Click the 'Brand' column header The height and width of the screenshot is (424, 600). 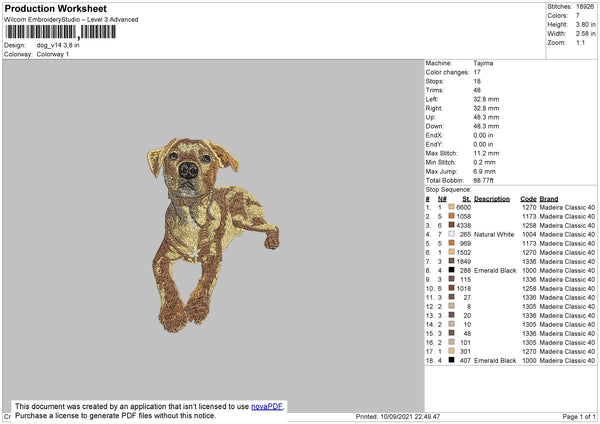coord(549,199)
